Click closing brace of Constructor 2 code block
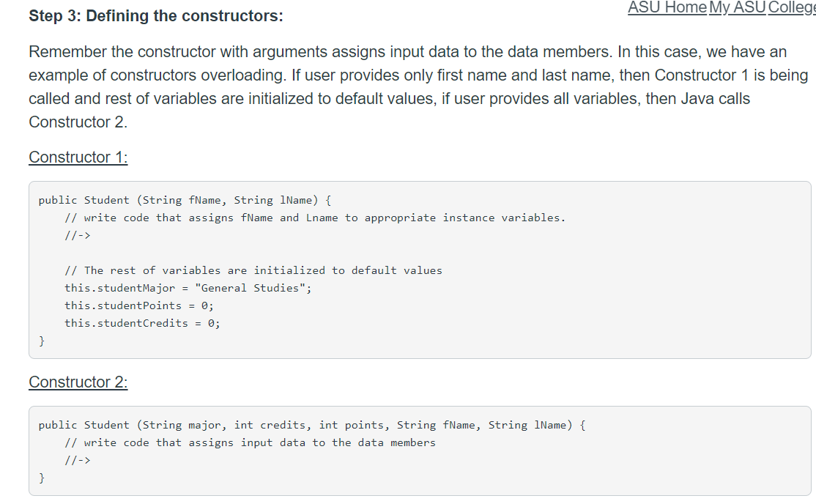This screenshot has width=816, height=504. [x=42, y=478]
